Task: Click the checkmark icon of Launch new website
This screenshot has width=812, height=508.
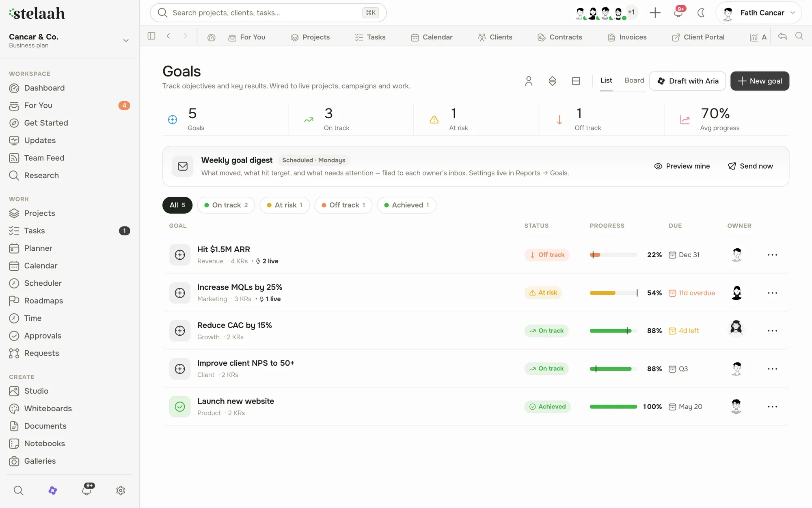Action: (x=180, y=406)
